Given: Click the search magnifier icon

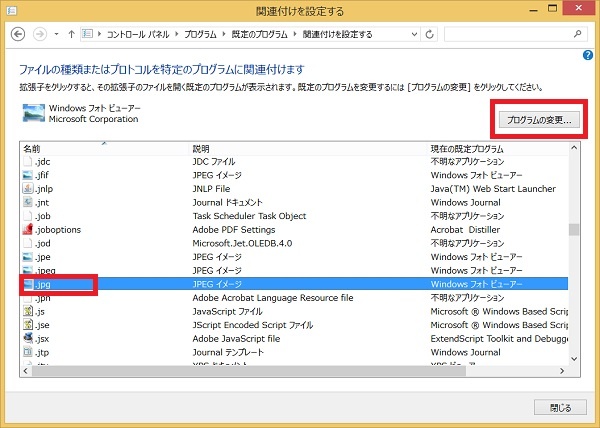Looking at the screenshot, I should click(578, 34).
